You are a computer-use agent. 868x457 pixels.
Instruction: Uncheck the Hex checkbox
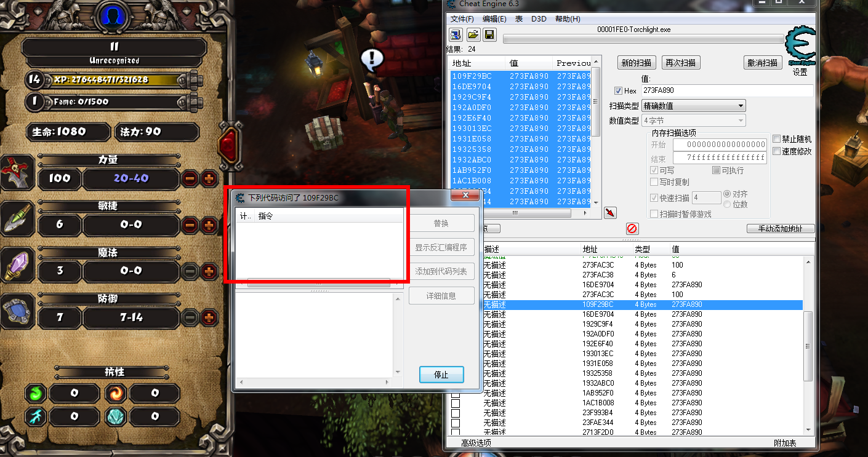point(618,91)
